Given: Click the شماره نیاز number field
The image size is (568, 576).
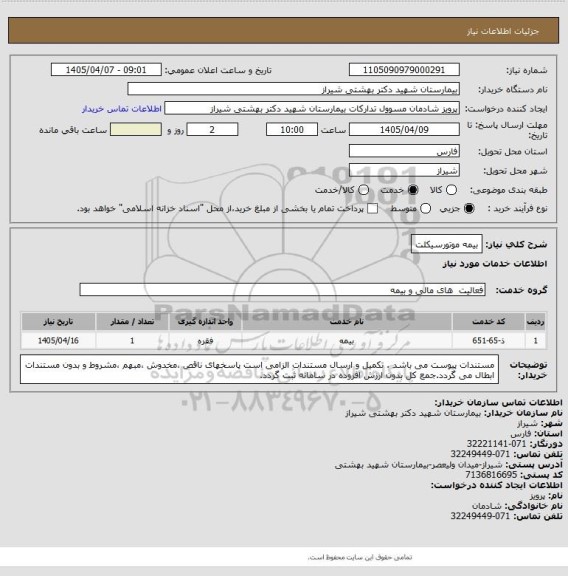Looking at the screenshot, I should point(404,70).
